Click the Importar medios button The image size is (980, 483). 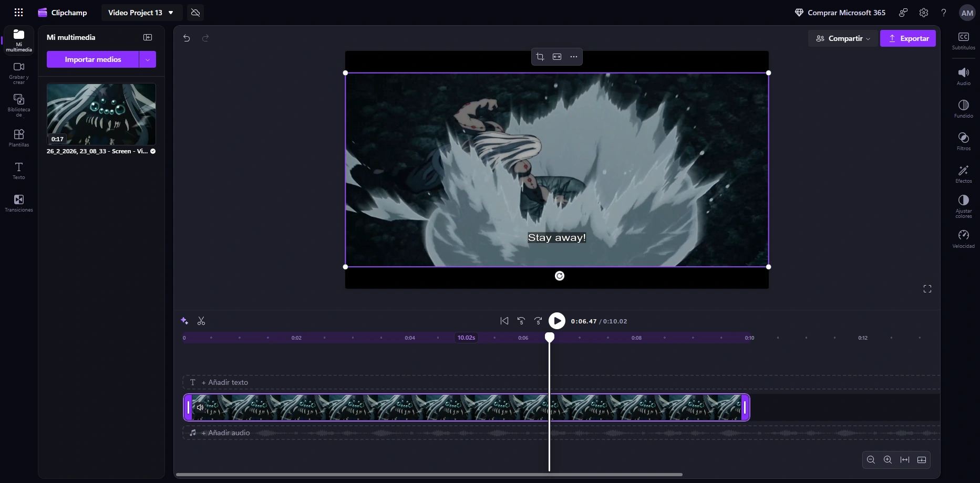pos(93,59)
